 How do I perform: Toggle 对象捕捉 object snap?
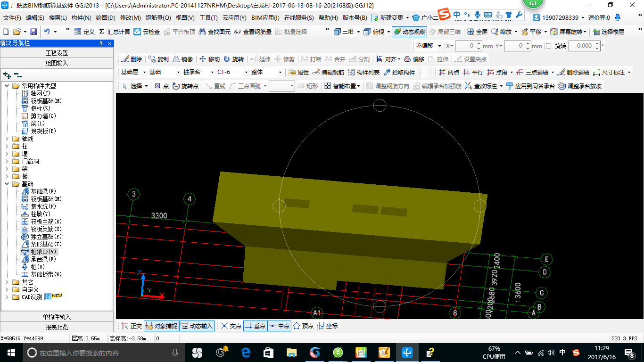tap(161, 326)
